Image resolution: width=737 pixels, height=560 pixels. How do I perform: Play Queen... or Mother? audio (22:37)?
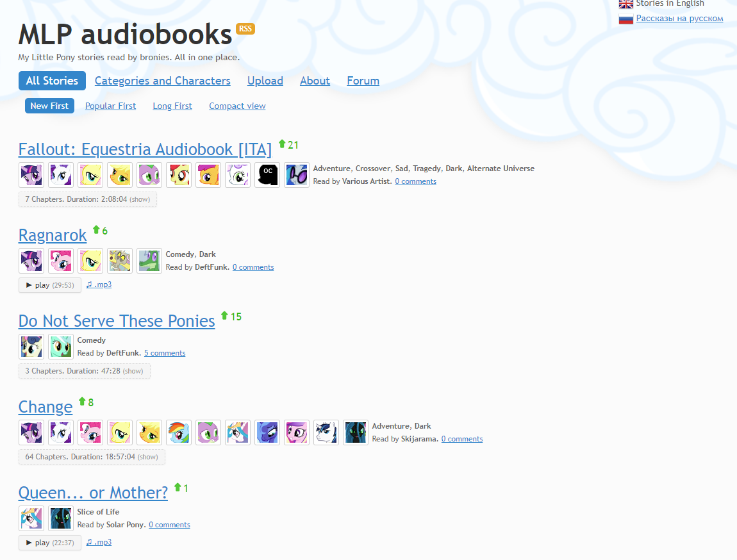click(50, 543)
